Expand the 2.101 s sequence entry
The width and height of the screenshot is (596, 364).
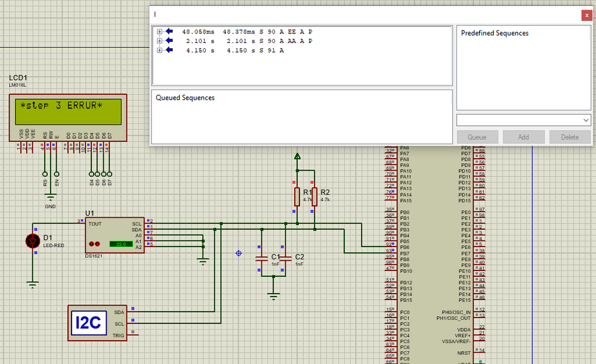(160, 41)
